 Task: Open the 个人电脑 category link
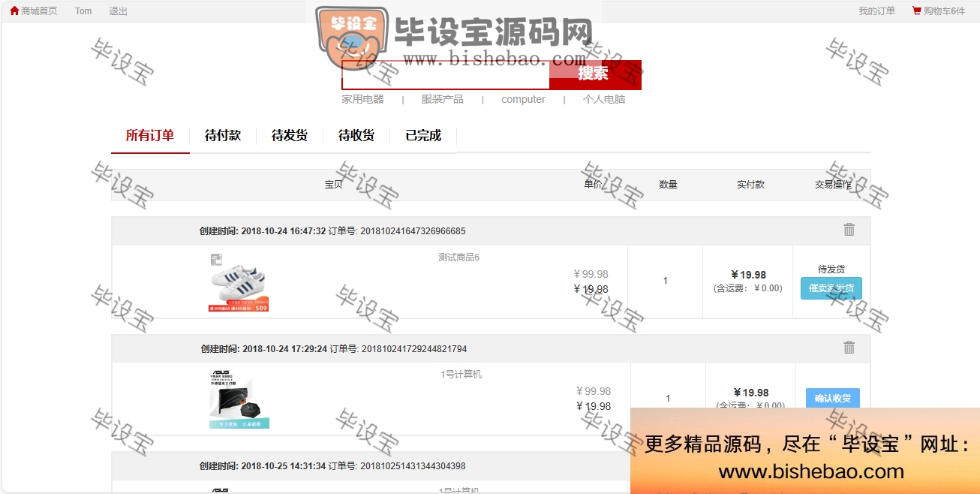coord(604,99)
